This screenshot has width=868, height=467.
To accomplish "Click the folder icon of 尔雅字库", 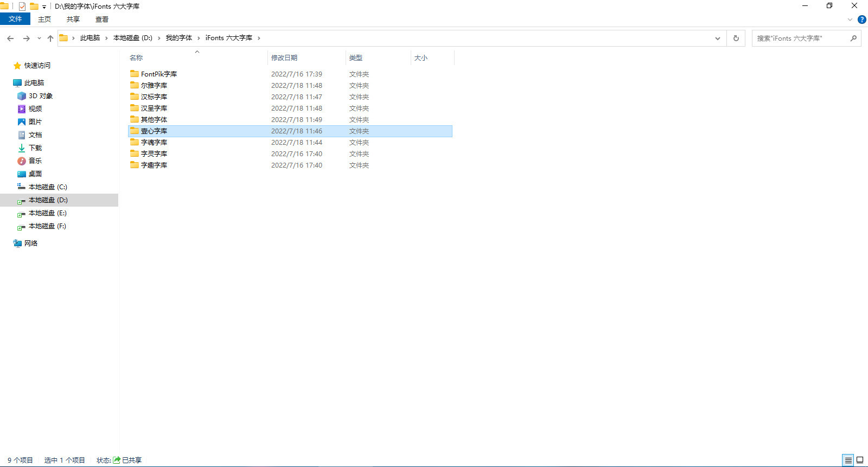I will click(135, 85).
